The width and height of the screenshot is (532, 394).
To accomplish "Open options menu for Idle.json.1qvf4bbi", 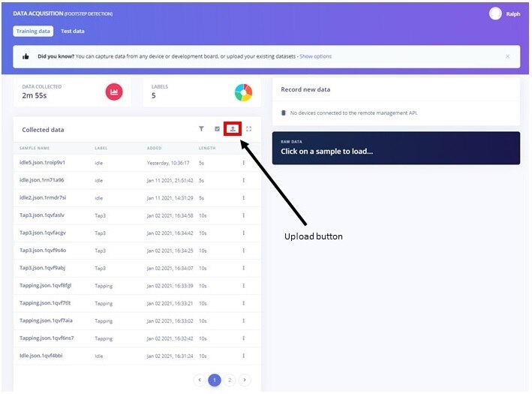I will pyautogui.click(x=244, y=356).
